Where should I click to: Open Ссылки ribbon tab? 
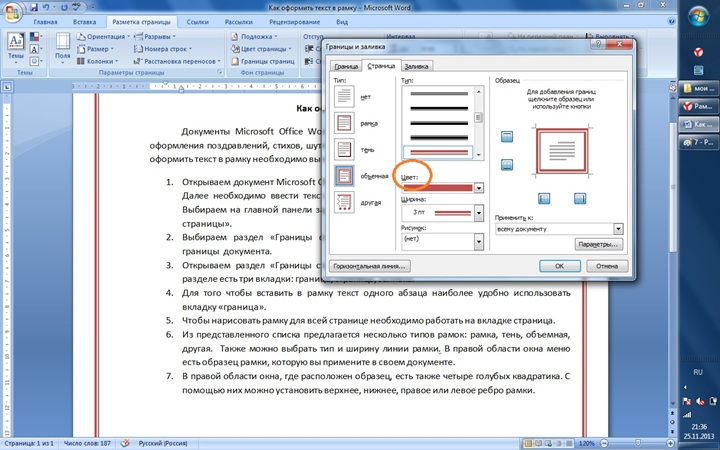196,22
